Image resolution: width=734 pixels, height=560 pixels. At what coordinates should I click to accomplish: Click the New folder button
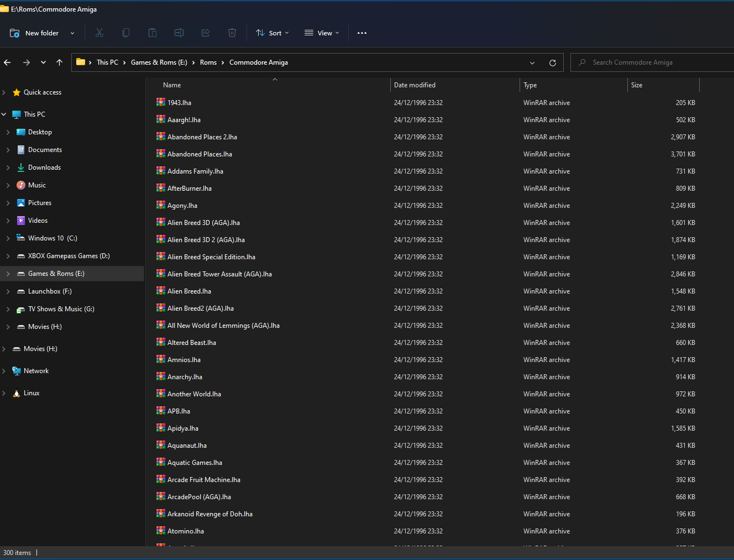pyautogui.click(x=35, y=33)
